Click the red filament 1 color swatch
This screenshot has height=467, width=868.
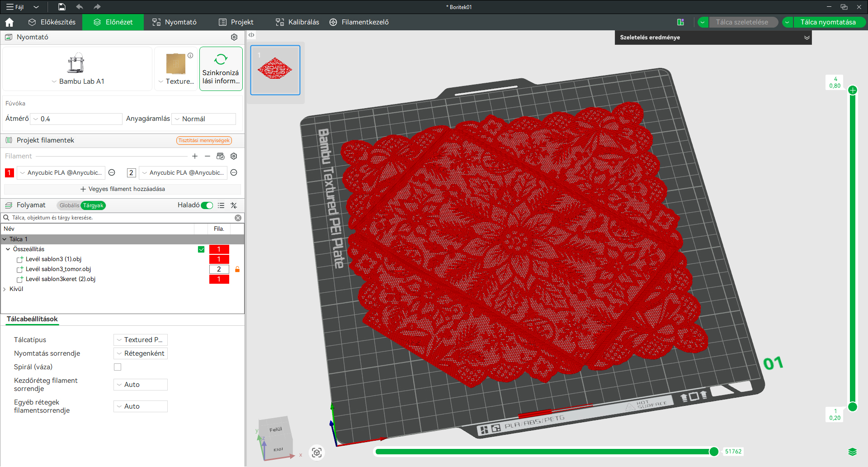coord(9,173)
